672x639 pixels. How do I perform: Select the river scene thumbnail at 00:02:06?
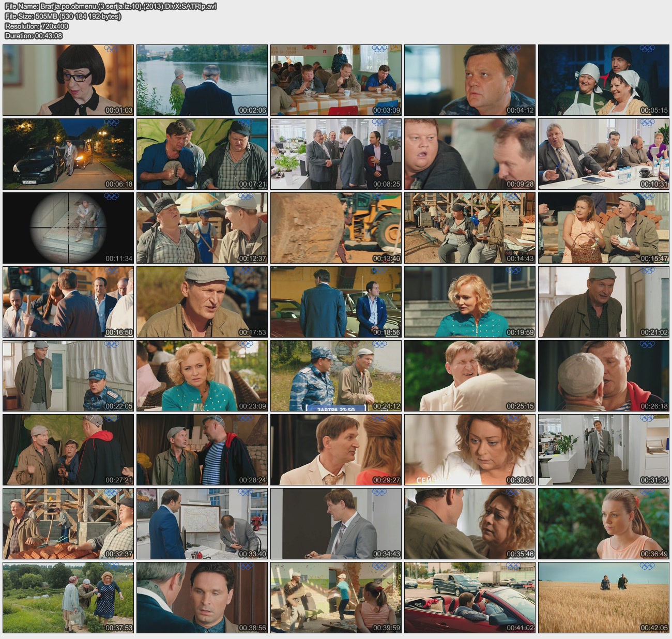[x=202, y=80]
